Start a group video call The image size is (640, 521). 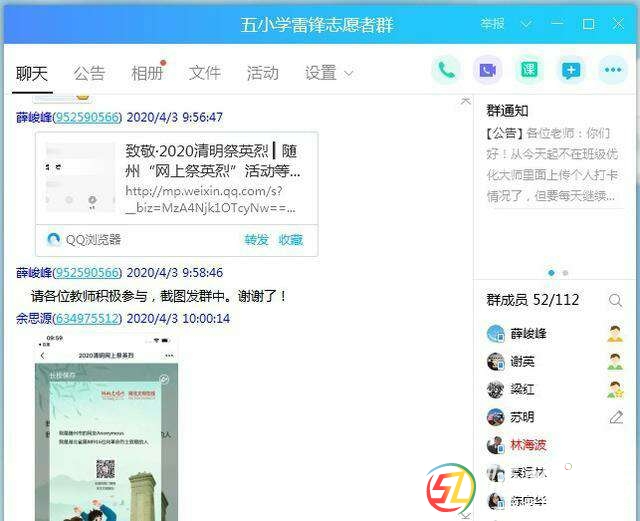click(x=487, y=70)
